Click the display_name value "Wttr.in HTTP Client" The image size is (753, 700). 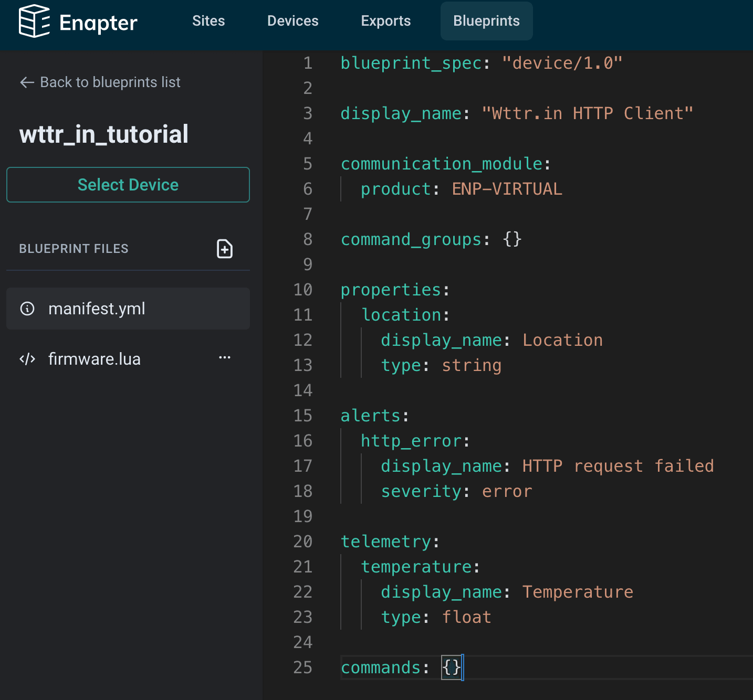[587, 113]
